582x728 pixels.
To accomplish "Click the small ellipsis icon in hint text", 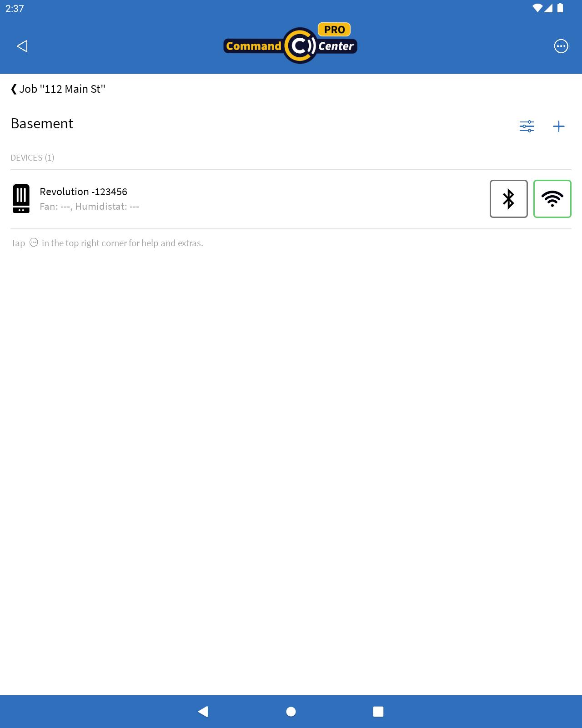I will point(34,243).
